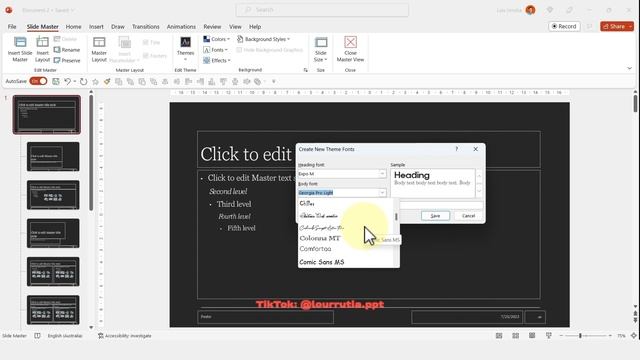Click Fit slide to window icon

[633, 336]
